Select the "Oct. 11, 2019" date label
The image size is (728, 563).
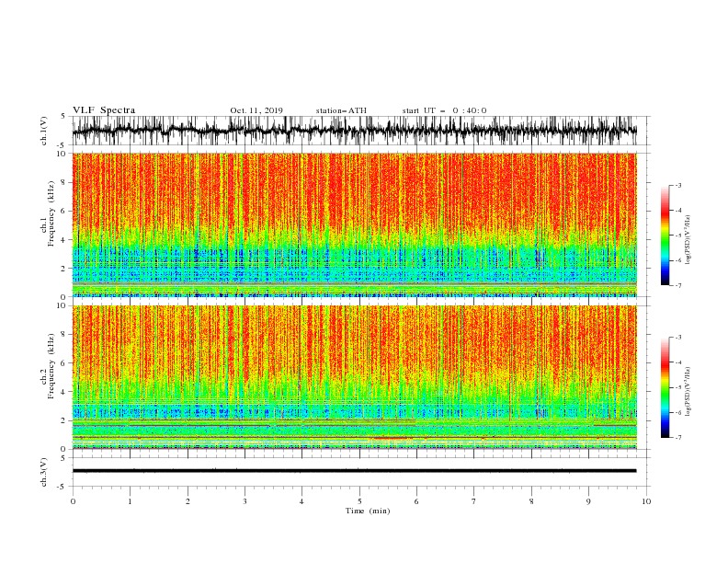pyautogui.click(x=256, y=110)
